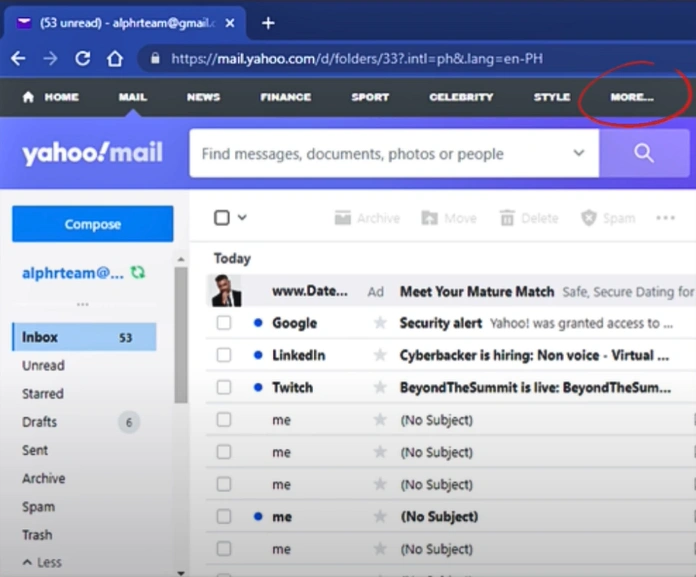696x577 pixels.
Task: Open the Inbox folder
Action: [x=84, y=337]
